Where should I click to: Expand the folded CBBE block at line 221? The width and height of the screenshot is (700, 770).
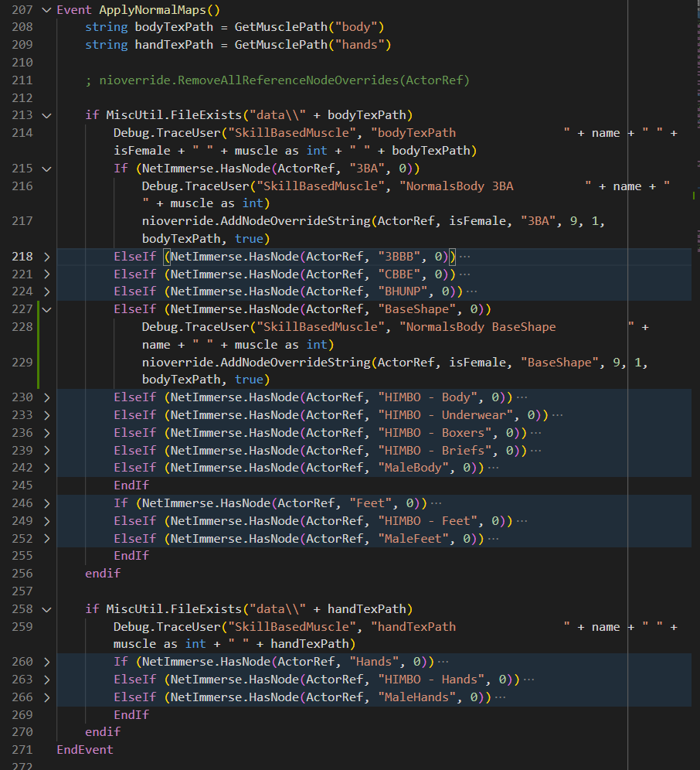(x=46, y=274)
